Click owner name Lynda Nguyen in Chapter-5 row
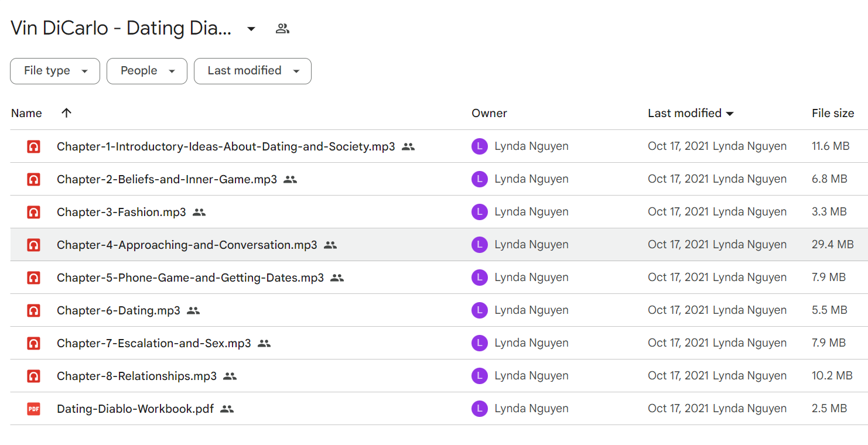This screenshot has width=868, height=445. (531, 278)
